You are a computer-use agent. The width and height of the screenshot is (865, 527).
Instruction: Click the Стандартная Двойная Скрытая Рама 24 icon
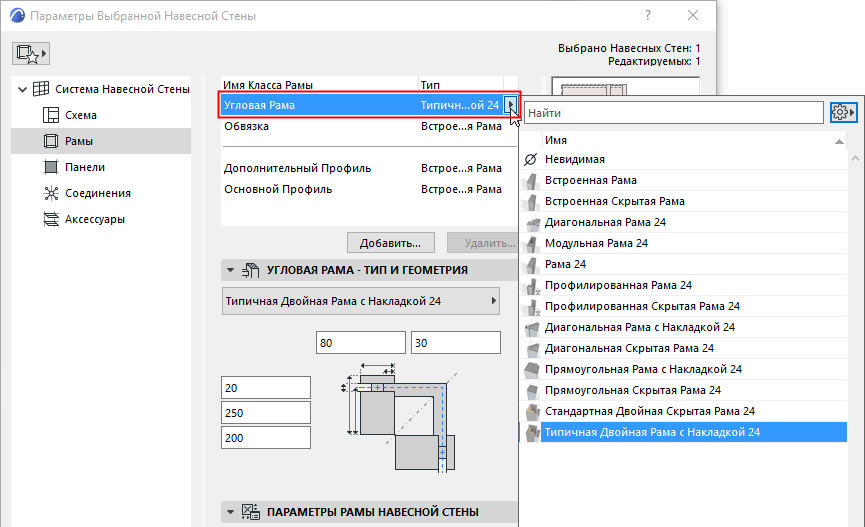coord(532,411)
